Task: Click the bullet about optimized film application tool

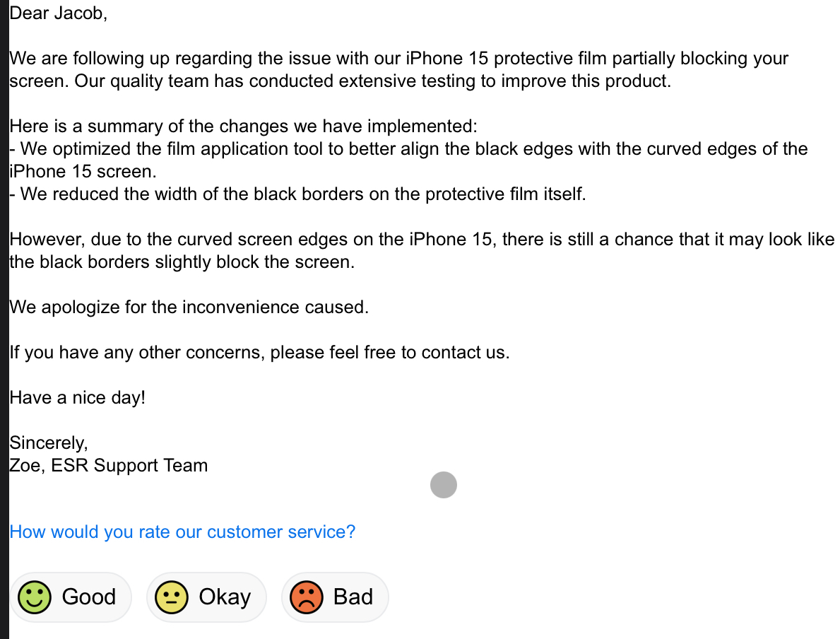Action: (x=409, y=160)
